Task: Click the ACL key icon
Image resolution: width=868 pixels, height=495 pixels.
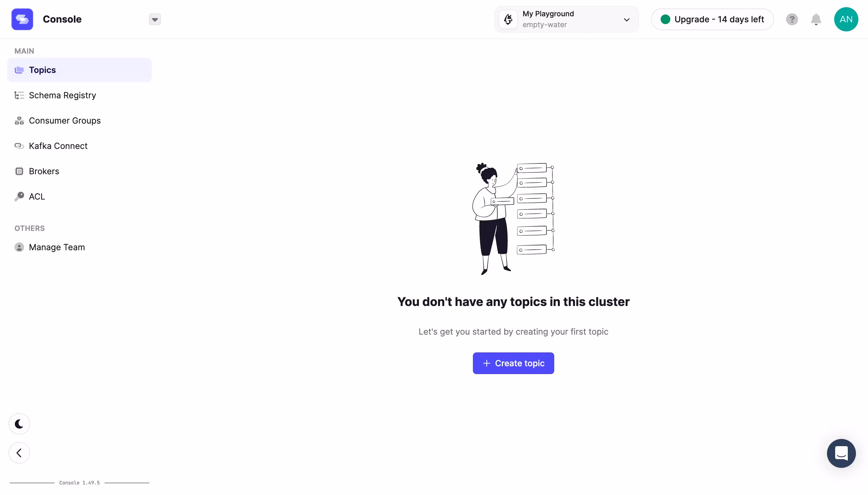Action: point(19,197)
